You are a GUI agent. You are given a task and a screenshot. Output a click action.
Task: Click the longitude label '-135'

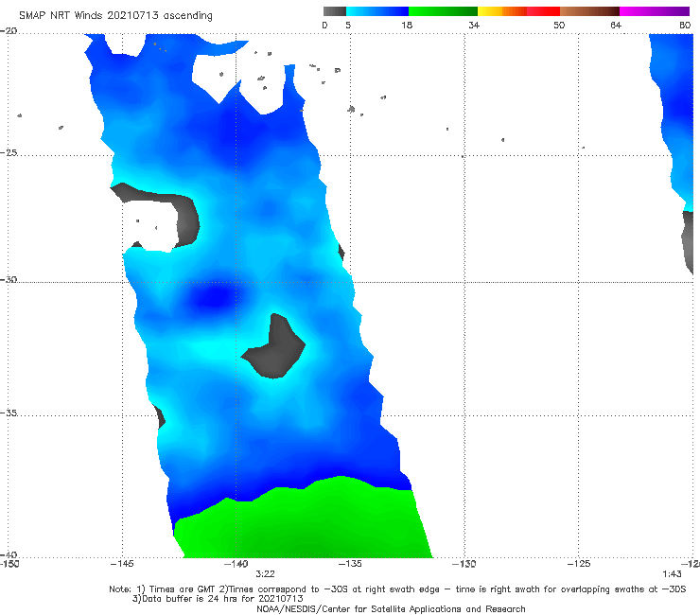pos(350,564)
